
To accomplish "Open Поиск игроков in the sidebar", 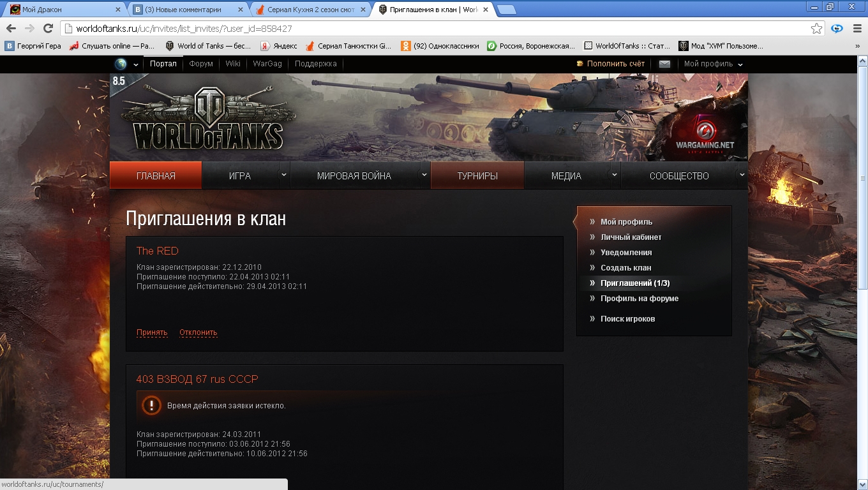I will click(x=627, y=319).
